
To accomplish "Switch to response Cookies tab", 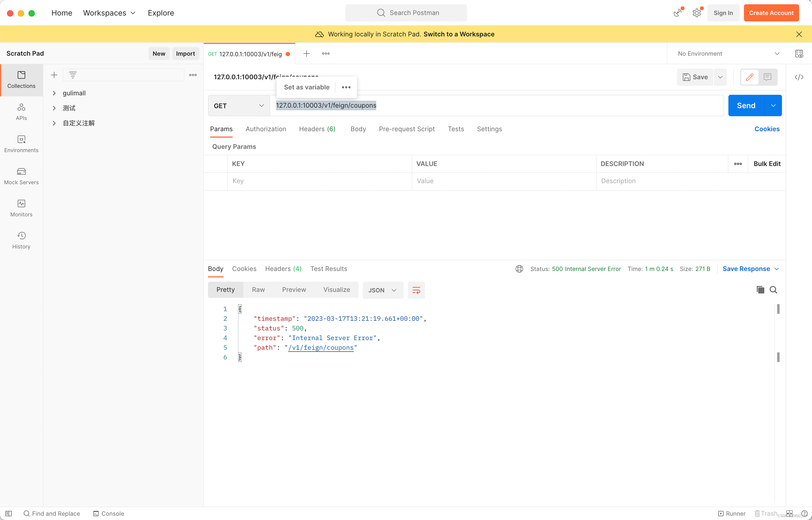I will 244,269.
